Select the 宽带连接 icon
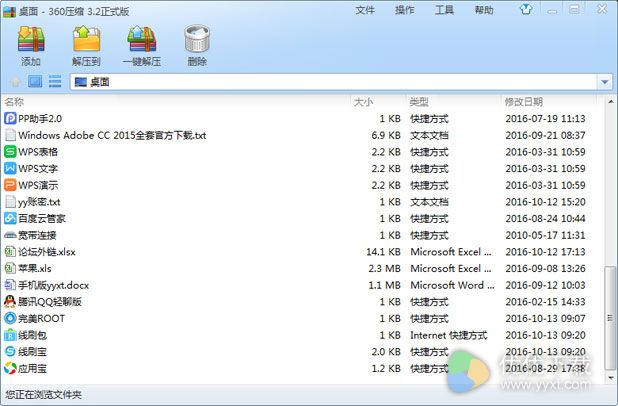This screenshot has height=406, width=618. (x=10, y=235)
